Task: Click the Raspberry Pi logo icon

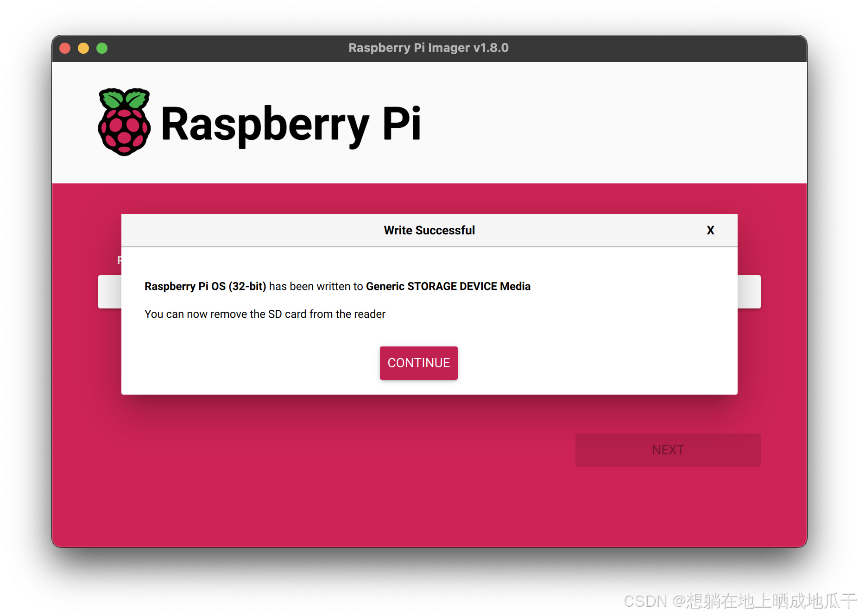Action: [x=124, y=122]
